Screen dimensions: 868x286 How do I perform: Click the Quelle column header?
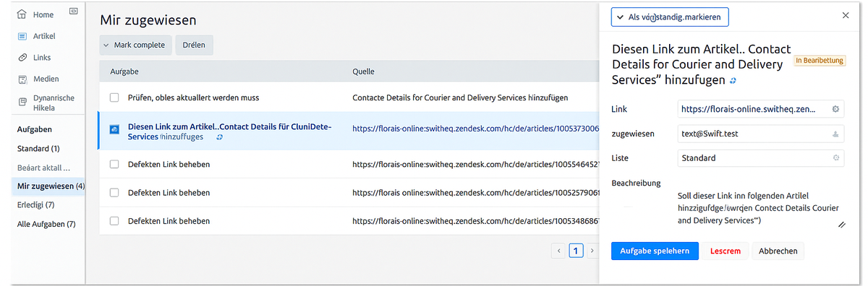click(x=363, y=72)
